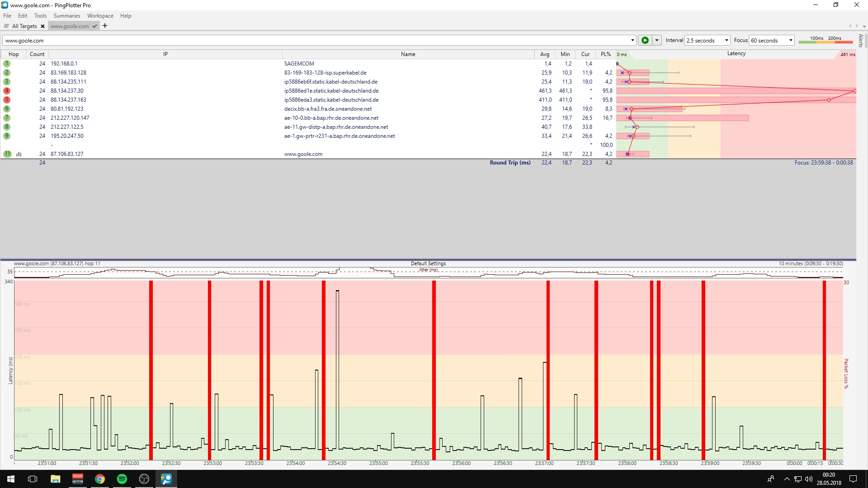The height and width of the screenshot is (488, 868).
Task: Select hop 11 green circle icon
Action: pos(7,154)
